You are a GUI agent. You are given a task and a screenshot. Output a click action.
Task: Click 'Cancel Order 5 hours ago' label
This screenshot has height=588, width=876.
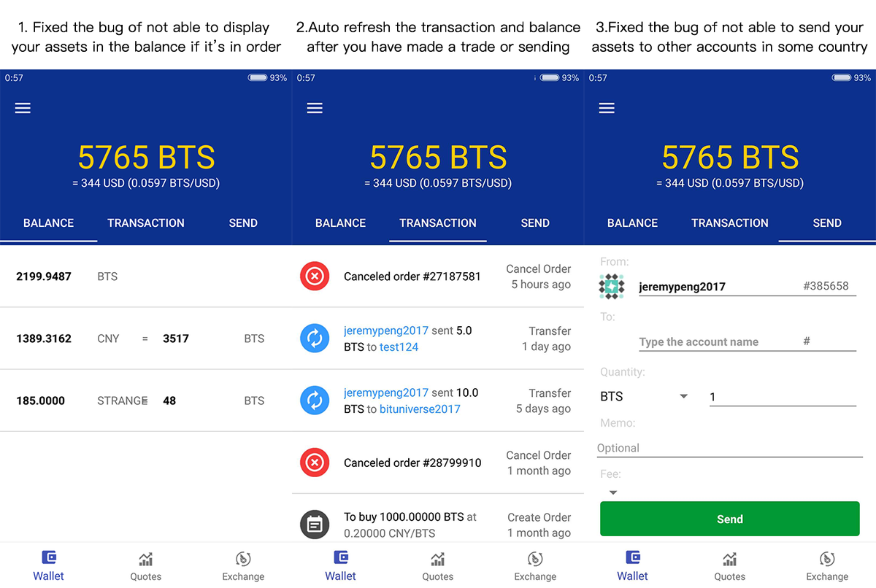pyautogui.click(x=539, y=276)
